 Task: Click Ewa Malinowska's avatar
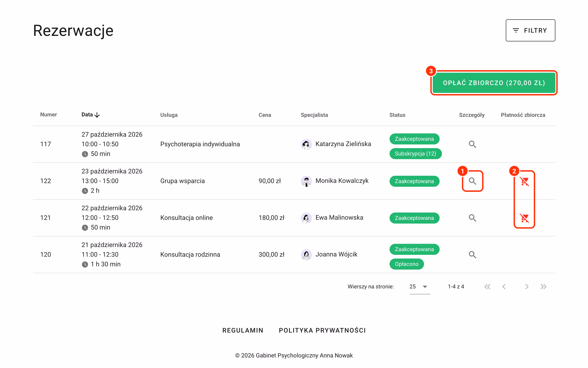[306, 218]
